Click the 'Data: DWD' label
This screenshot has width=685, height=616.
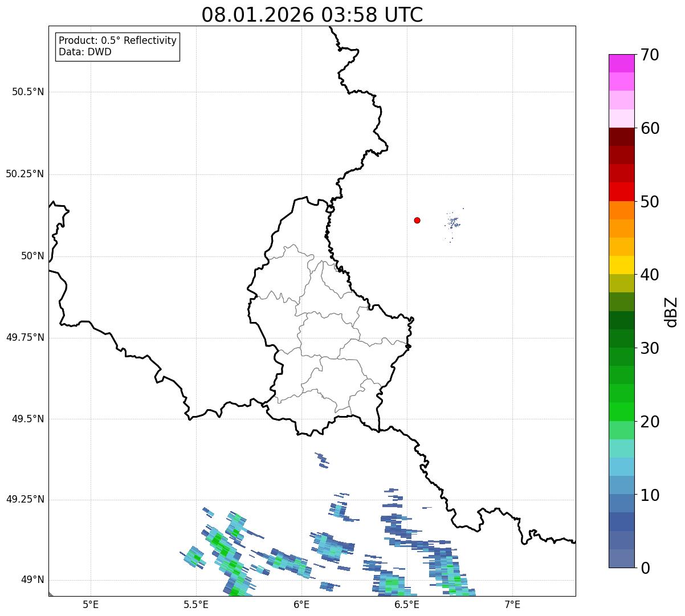pos(85,52)
